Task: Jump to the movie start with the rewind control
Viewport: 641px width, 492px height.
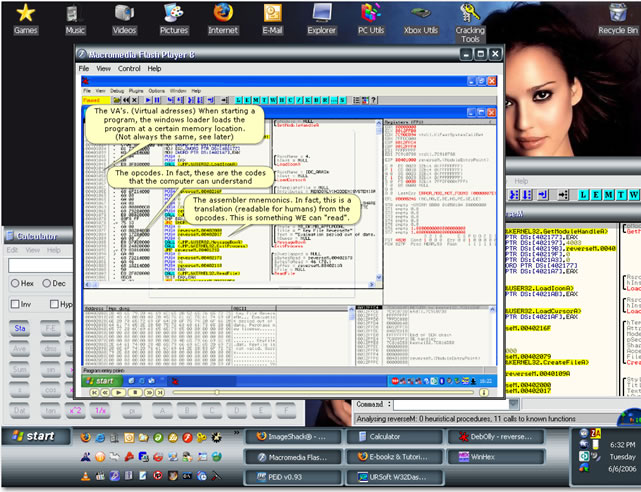Action: [x=94, y=392]
